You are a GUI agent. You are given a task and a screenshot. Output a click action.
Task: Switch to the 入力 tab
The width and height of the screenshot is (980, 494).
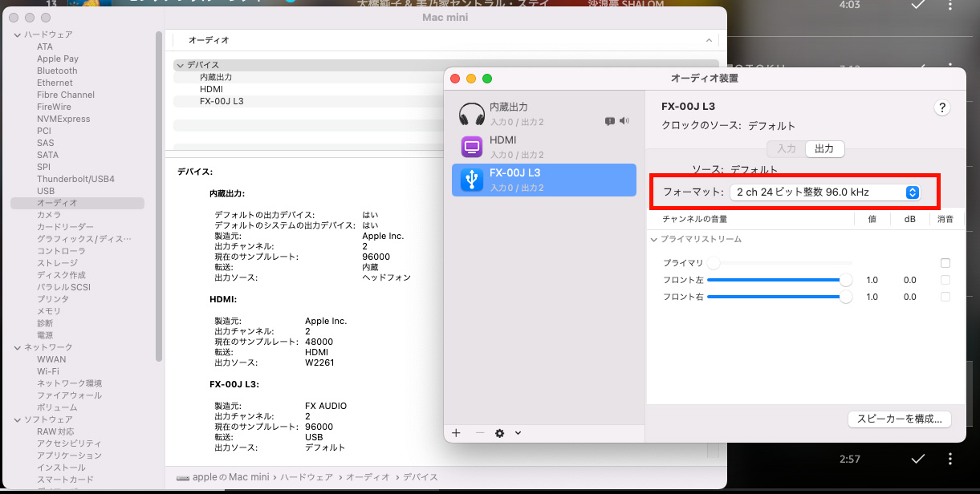(787, 148)
